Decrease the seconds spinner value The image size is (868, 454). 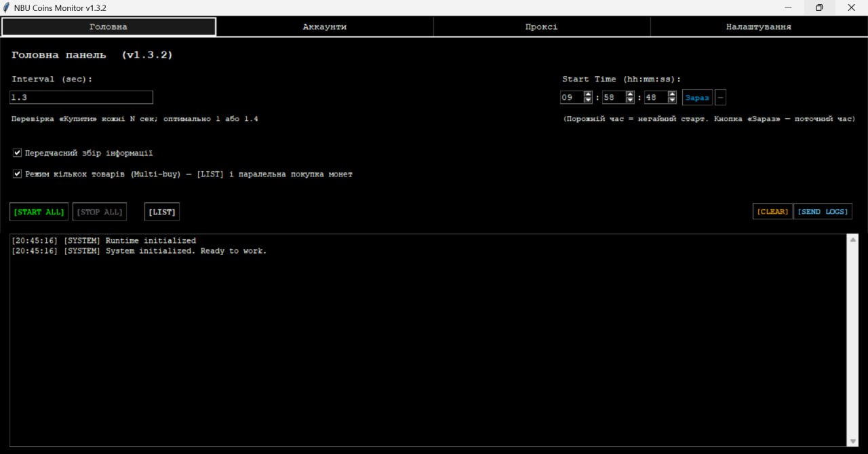[672, 100]
